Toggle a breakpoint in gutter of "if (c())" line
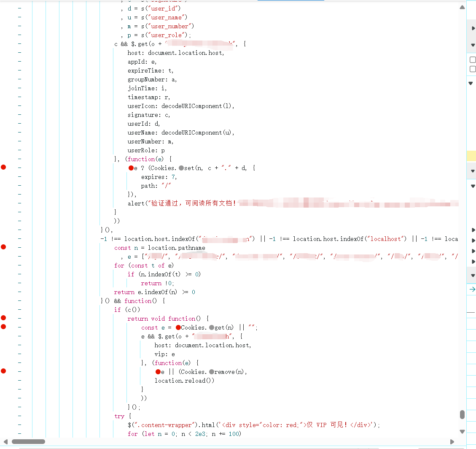Image resolution: width=476 pixels, height=449 pixels. [x=3, y=310]
